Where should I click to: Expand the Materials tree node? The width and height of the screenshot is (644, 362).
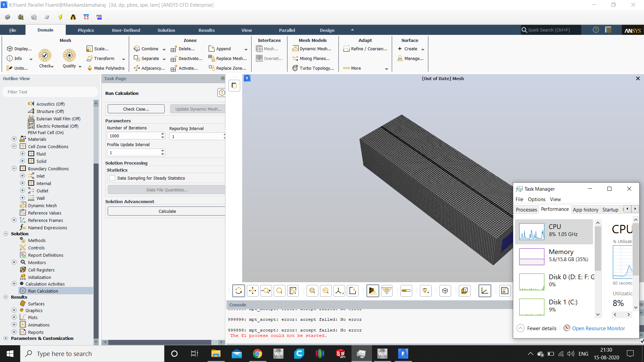click(14, 139)
